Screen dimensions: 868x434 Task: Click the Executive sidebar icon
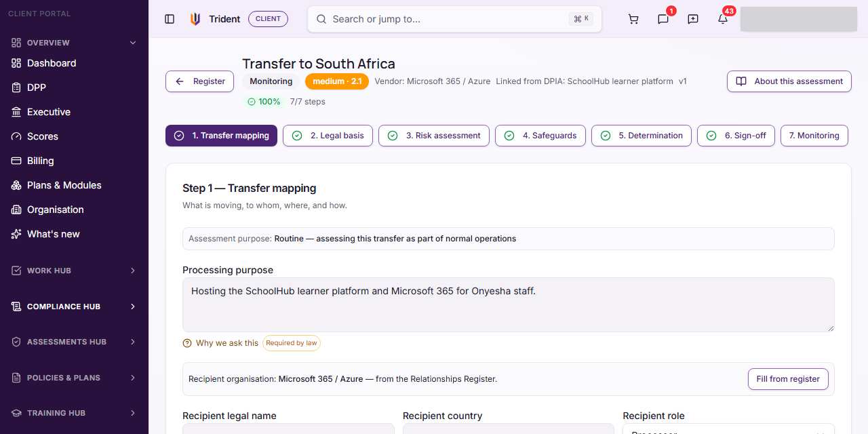point(16,112)
